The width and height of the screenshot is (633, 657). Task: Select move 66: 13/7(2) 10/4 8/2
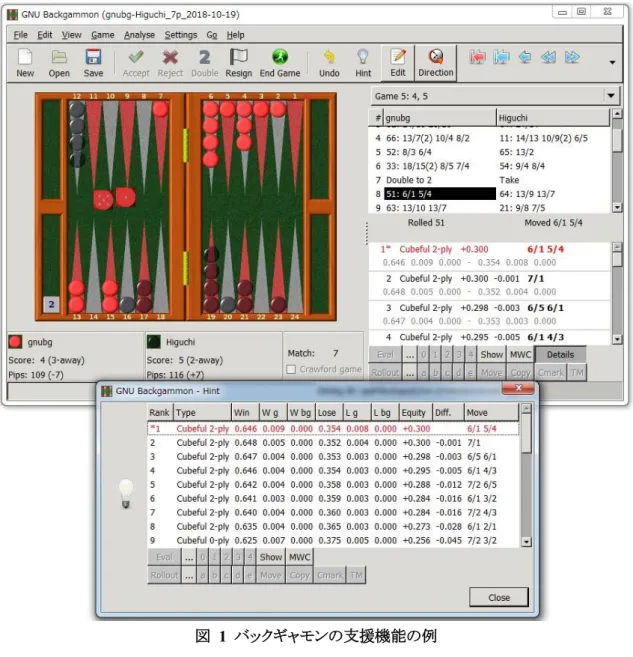coord(428,138)
